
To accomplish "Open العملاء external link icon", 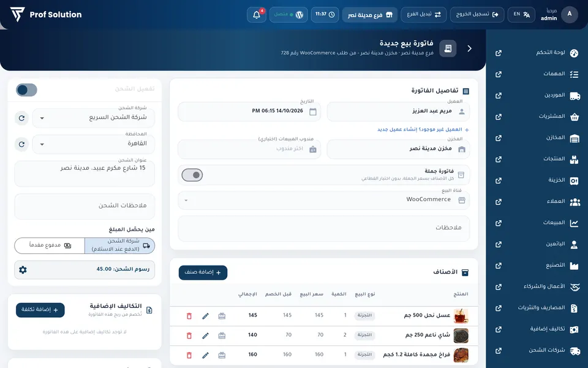I will (499, 202).
